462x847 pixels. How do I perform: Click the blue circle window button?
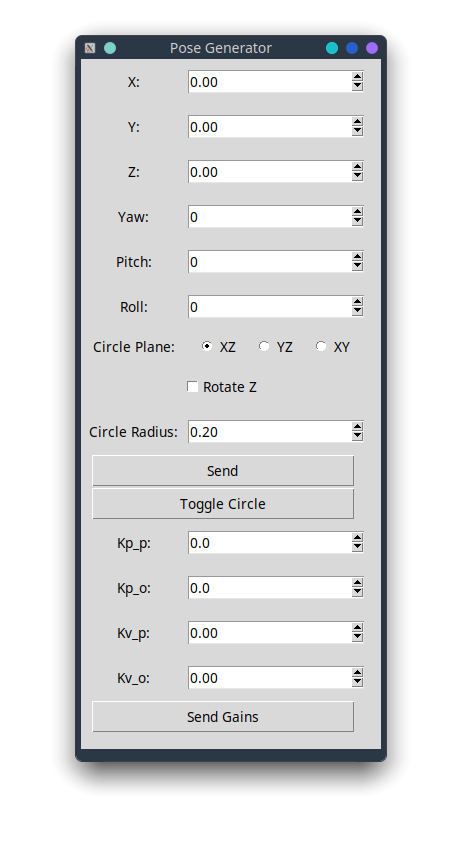click(352, 48)
